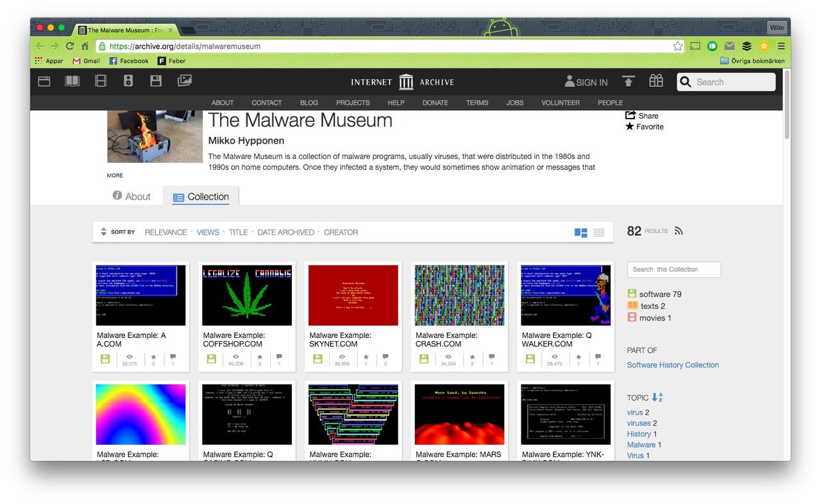Sort by Date Archived
Screen dimensions: 821x504
[x=286, y=232]
